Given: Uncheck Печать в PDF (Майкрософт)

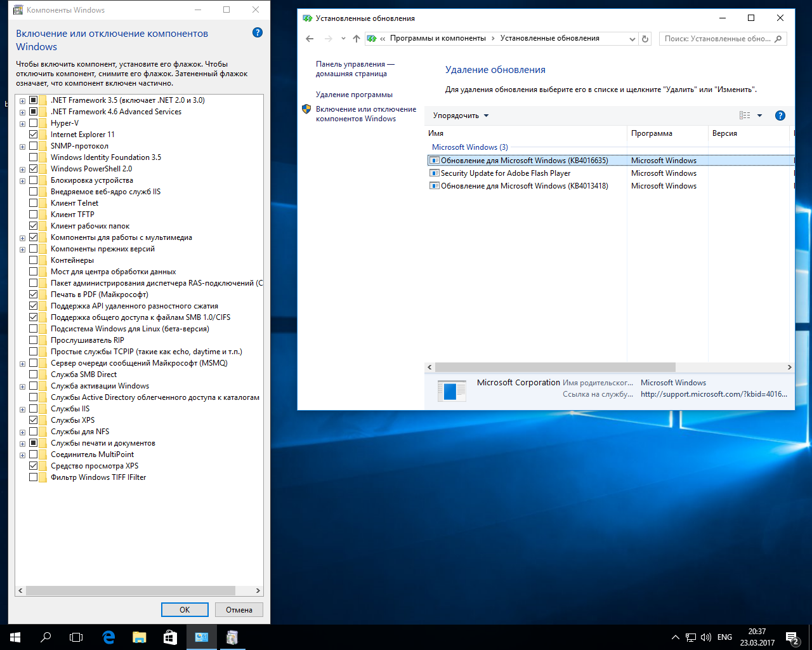Looking at the screenshot, I should point(33,295).
